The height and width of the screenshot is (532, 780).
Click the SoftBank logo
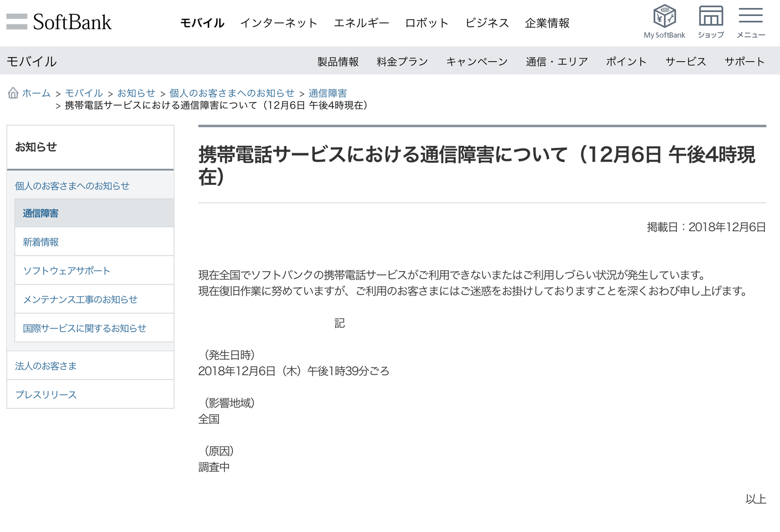[59, 22]
